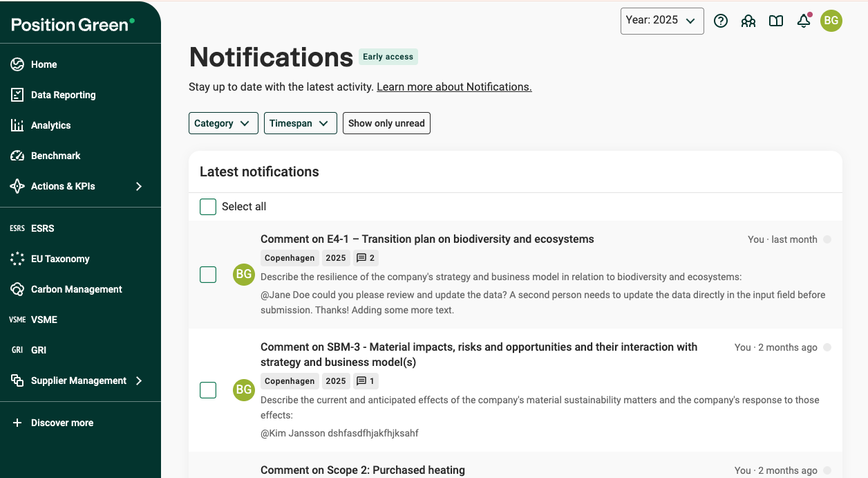Click 'Latest notifications' heading
Image resolution: width=868 pixels, height=478 pixels.
click(259, 172)
